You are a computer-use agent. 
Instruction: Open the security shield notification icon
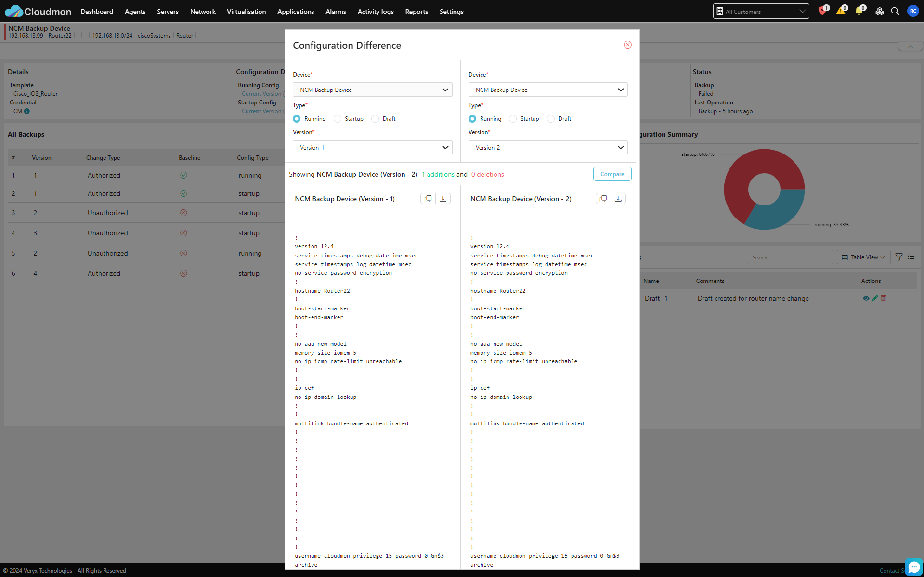822,11
